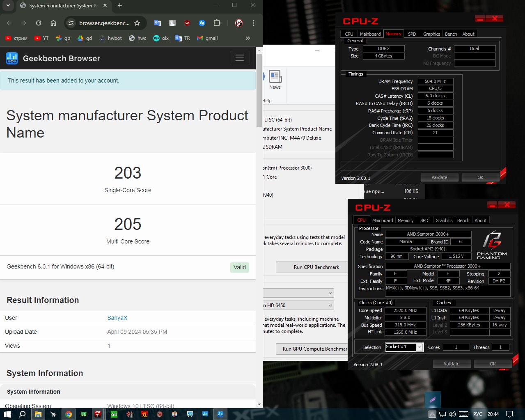
Task: Open the uBlock Origin extension icon
Action: pos(187,23)
